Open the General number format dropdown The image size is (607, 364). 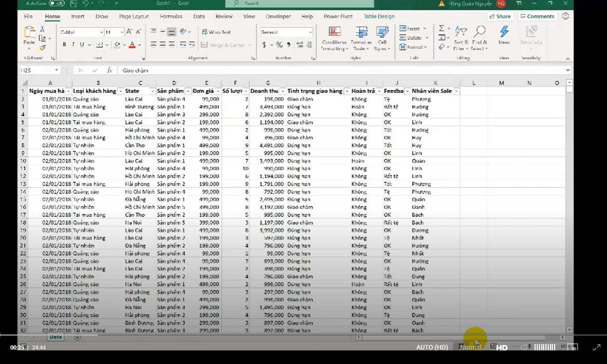(310, 33)
